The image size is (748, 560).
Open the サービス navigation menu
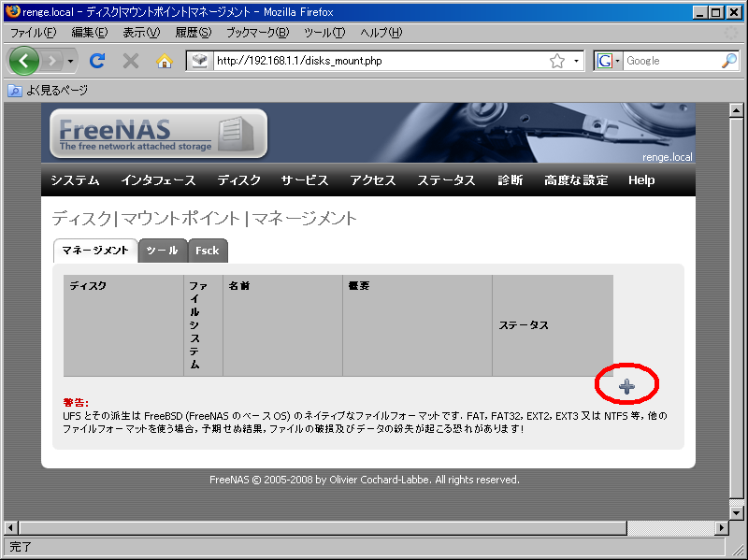pos(305,180)
